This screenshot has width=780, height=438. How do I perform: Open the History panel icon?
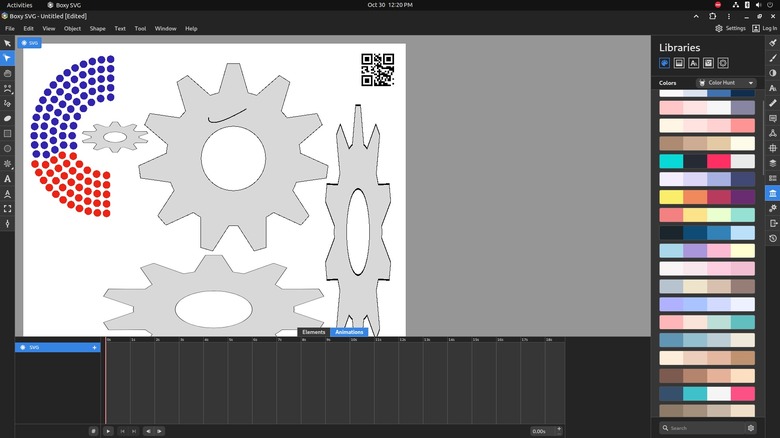[x=772, y=238]
